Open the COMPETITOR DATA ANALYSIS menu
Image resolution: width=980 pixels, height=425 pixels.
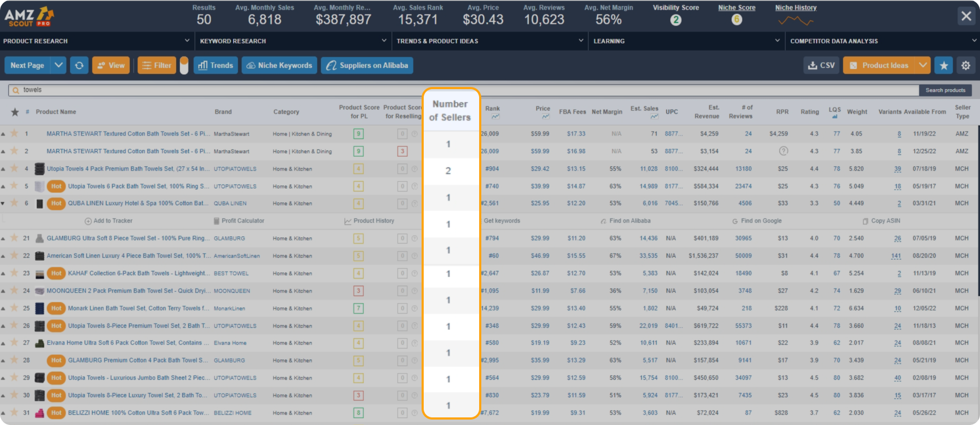pyautogui.click(x=883, y=41)
